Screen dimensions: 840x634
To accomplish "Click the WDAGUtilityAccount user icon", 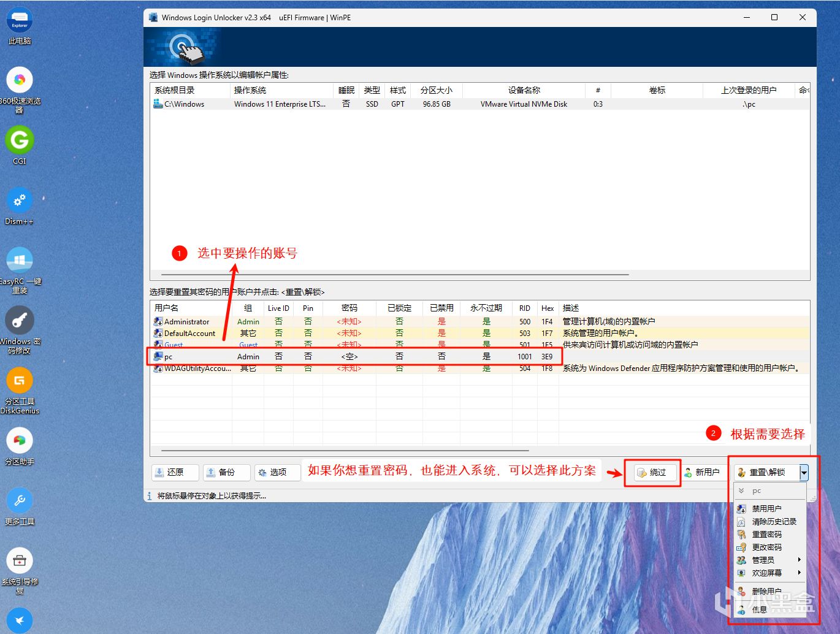I will click(x=158, y=368).
